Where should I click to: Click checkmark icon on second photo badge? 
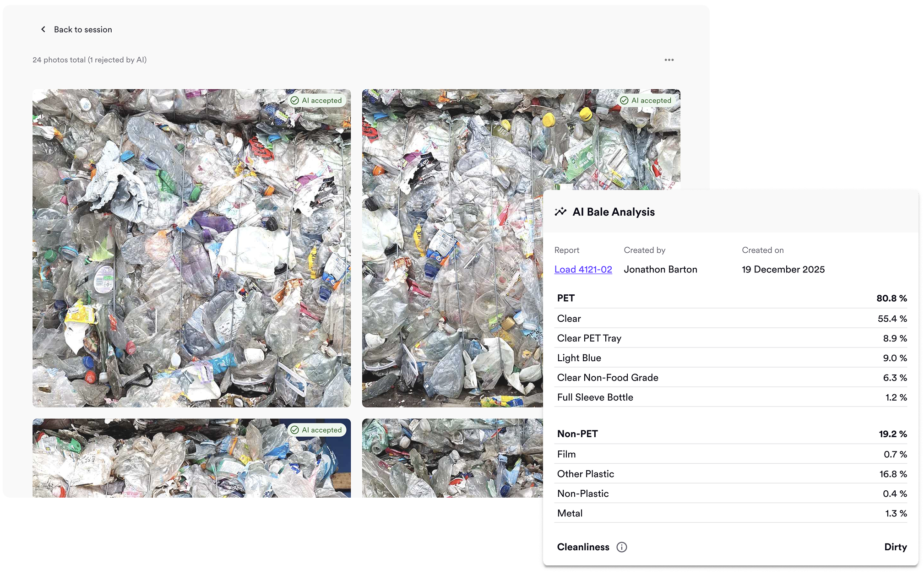pos(624,100)
